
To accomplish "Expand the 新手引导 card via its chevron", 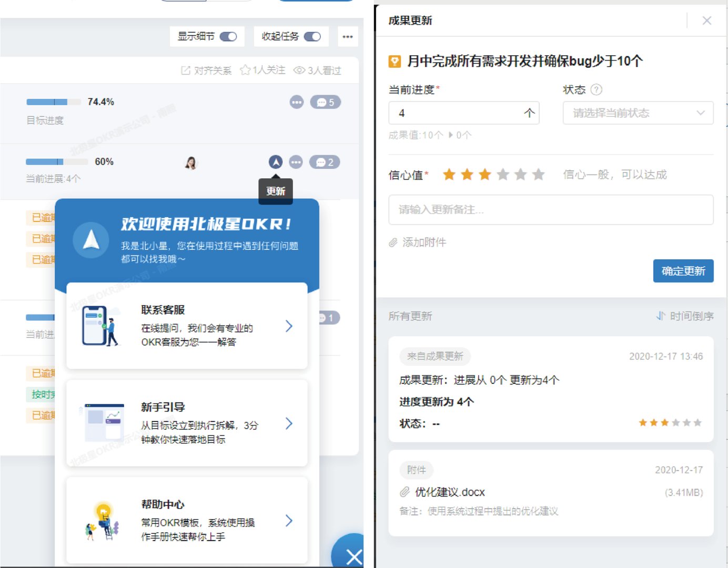I will [x=289, y=423].
